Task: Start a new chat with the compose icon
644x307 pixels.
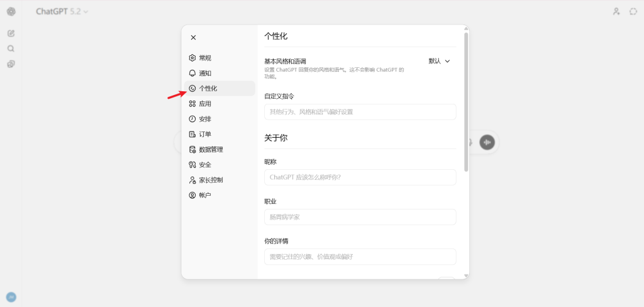Action: point(11,33)
